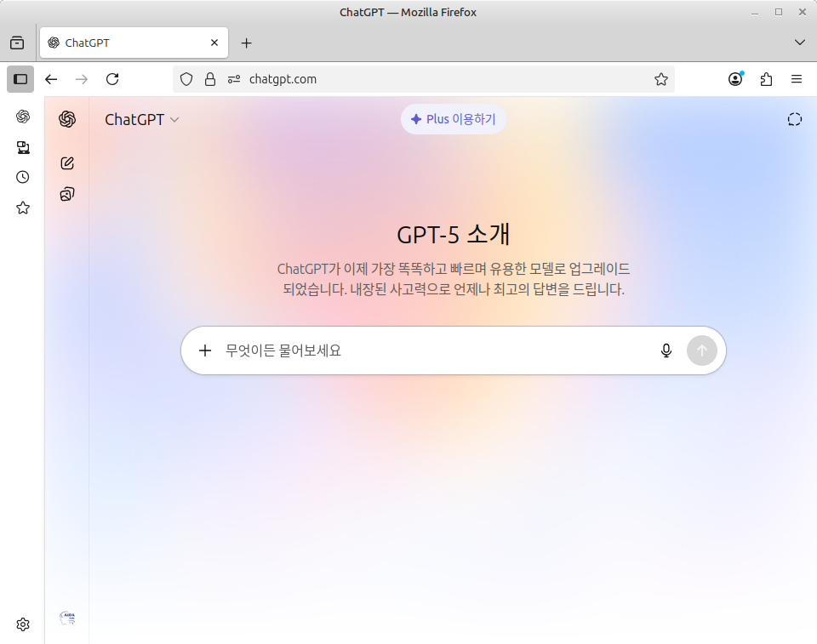Close the ChatGPT tab
Image resolution: width=817 pixels, height=644 pixels.
pyautogui.click(x=214, y=43)
